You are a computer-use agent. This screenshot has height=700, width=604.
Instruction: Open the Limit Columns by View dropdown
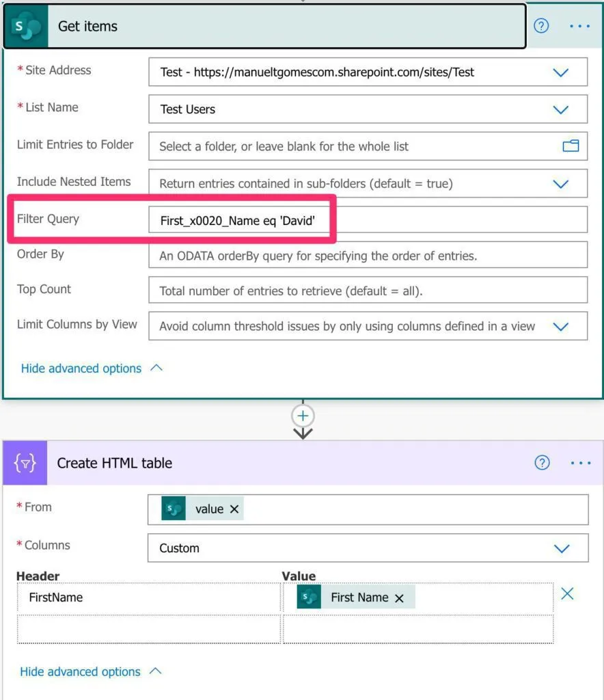[x=560, y=326]
